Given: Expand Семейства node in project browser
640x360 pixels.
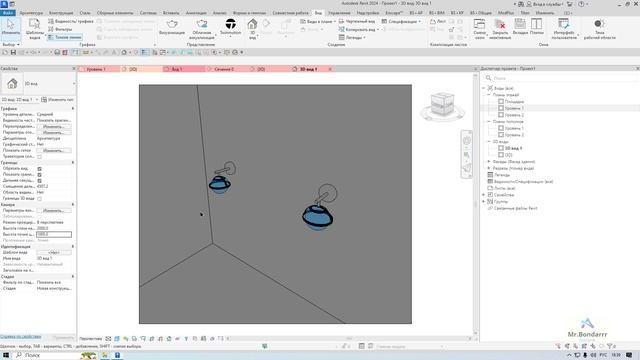Looking at the screenshot, I should [x=484, y=195].
